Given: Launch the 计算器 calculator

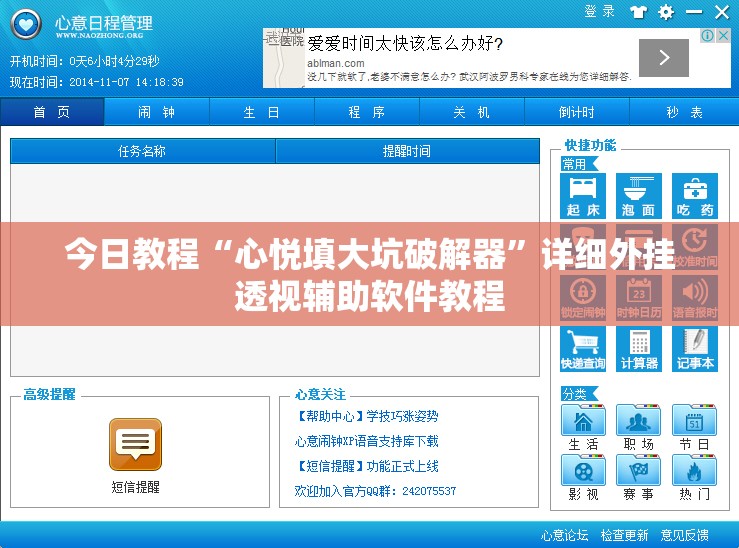Looking at the screenshot, I should click(639, 349).
